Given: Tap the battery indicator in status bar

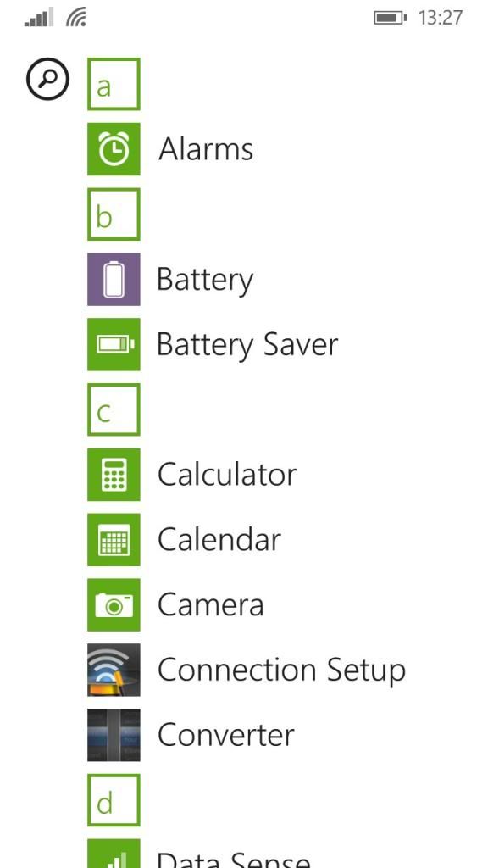Looking at the screenshot, I should pos(390,18).
